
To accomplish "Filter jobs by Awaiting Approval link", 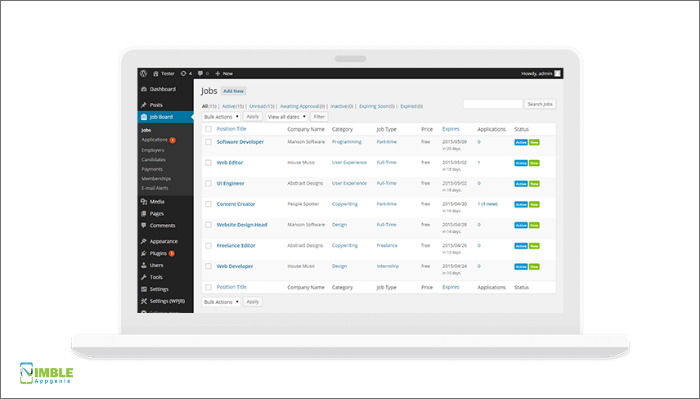I will 302,106.
